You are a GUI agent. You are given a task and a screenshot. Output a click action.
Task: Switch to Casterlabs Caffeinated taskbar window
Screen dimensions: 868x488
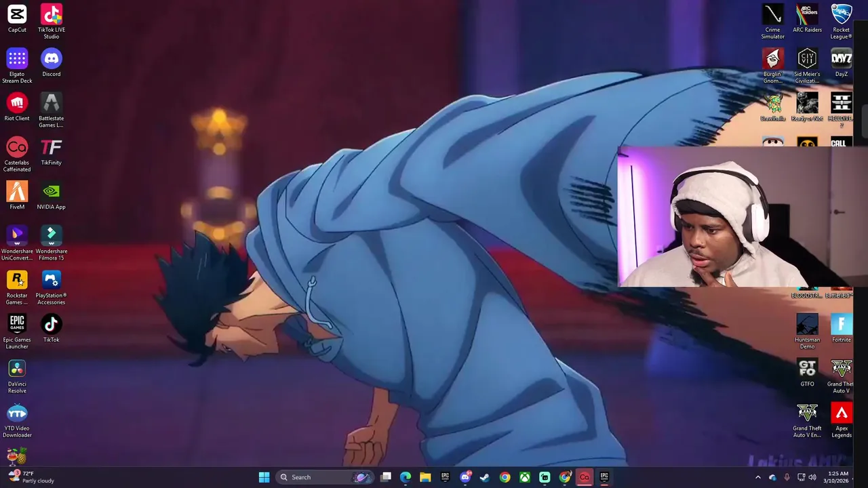pos(584,477)
